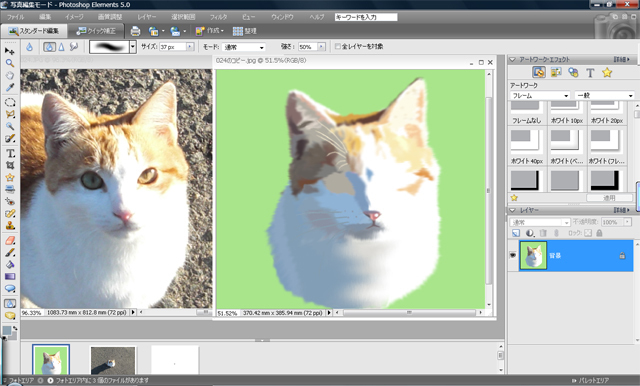Select the Hand tool

10,75
